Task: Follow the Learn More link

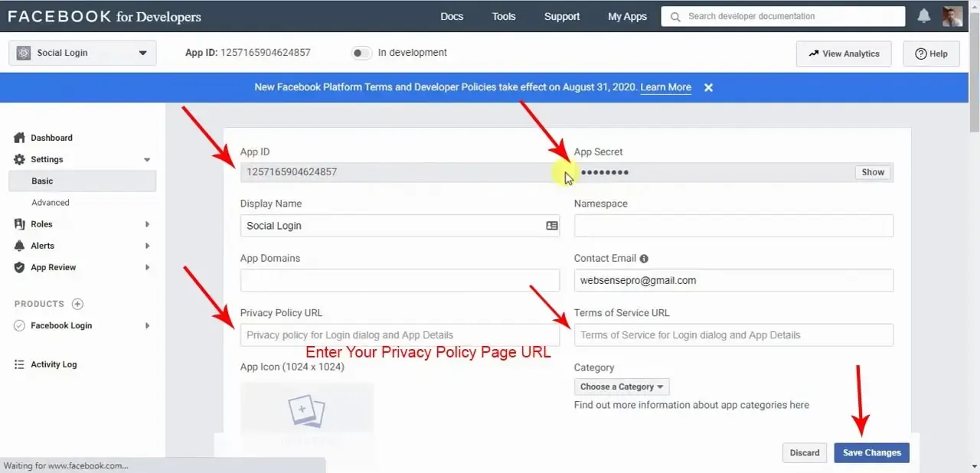Action: coord(665,87)
